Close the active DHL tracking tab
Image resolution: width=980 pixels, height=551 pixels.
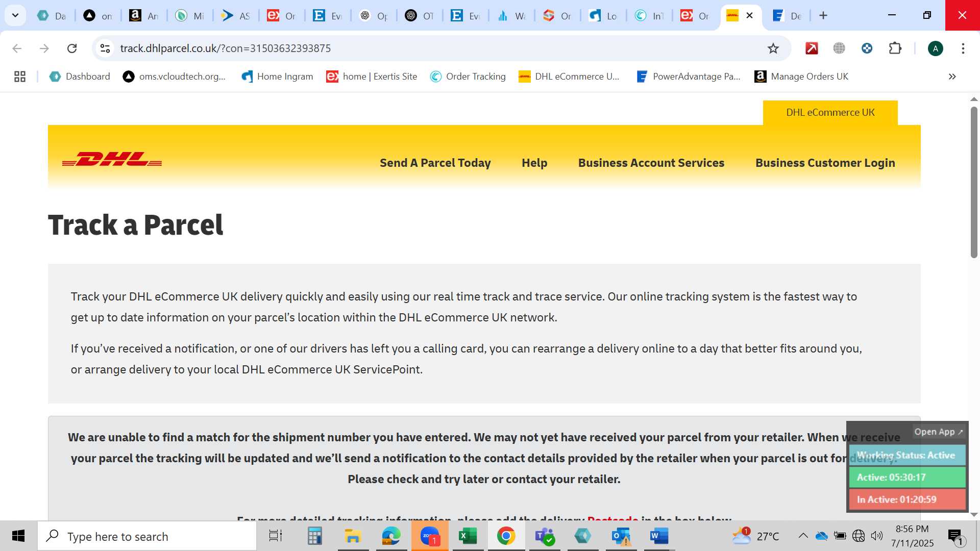[x=749, y=15]
